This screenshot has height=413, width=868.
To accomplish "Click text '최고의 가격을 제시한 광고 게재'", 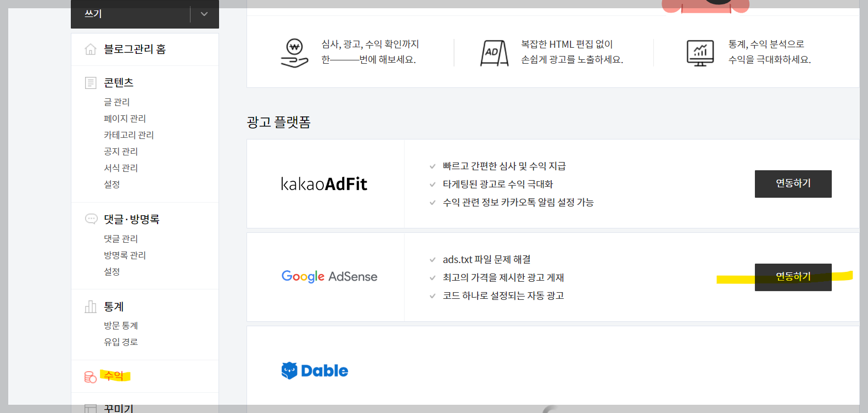I will pos(503,278).
